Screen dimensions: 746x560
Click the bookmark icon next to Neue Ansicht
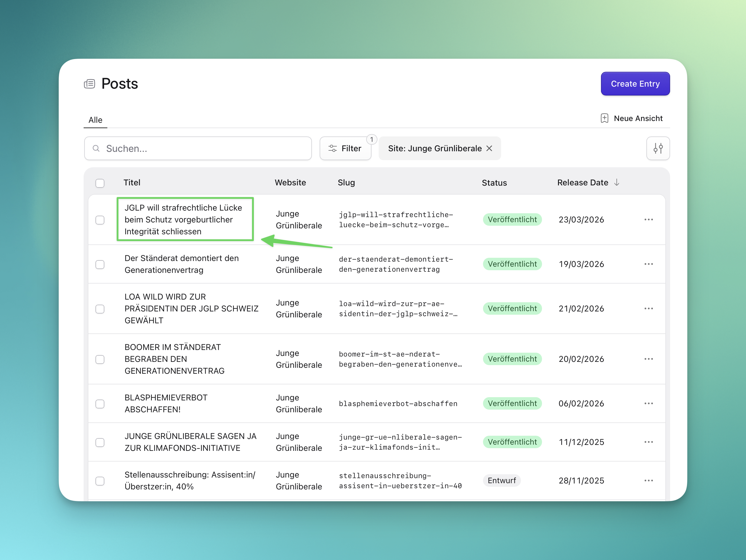tap(604, 118)
